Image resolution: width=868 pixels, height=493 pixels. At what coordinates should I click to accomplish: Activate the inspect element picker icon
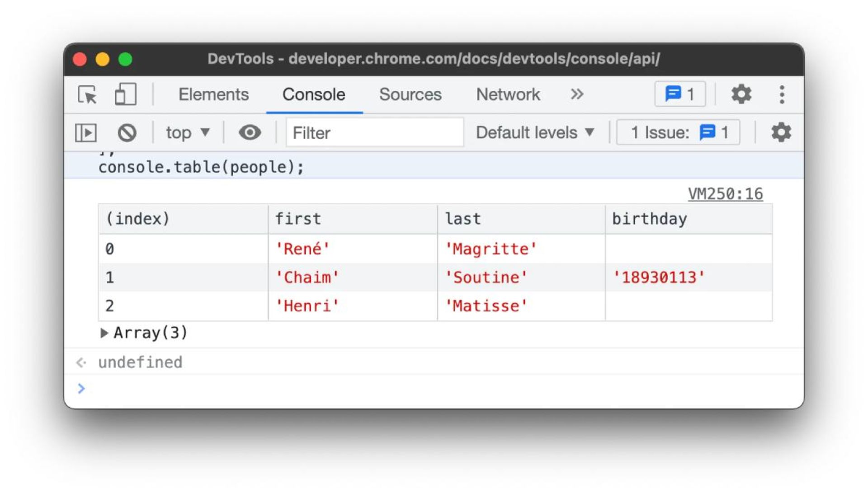click(x=87, y=95)
